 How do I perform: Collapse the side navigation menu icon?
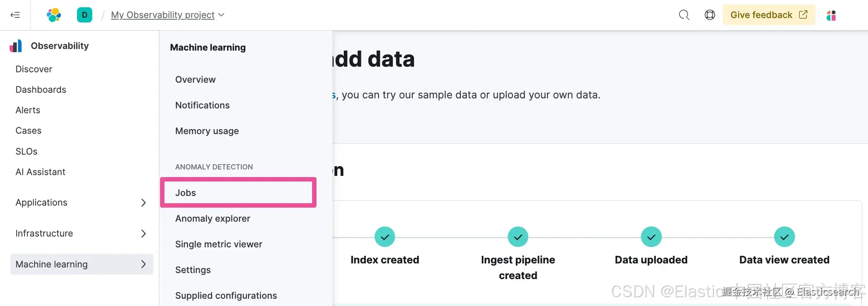[x=15, y=15]
